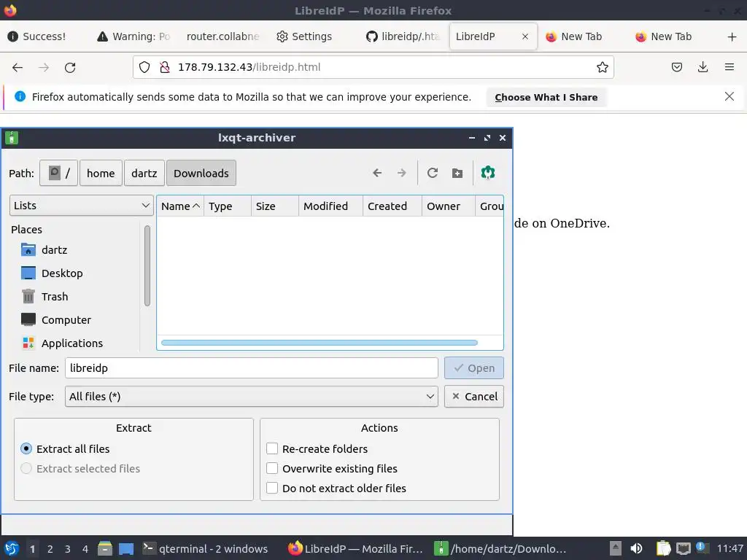Reload the Firefox page
The width and height of the screenshot is (747, 560).
pos(70,68)
